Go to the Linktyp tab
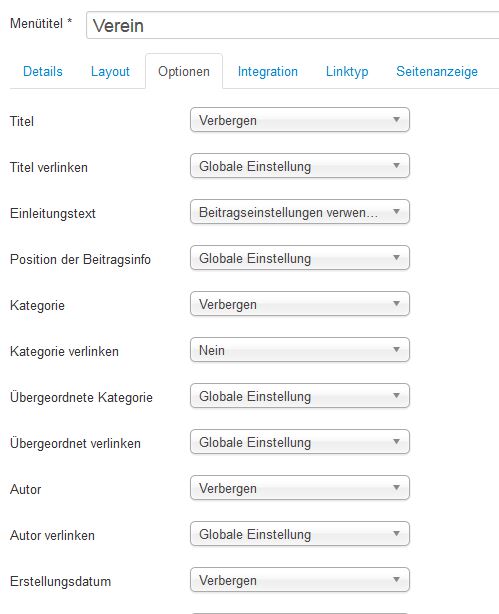499x614 pixels. tap(347, 72)
